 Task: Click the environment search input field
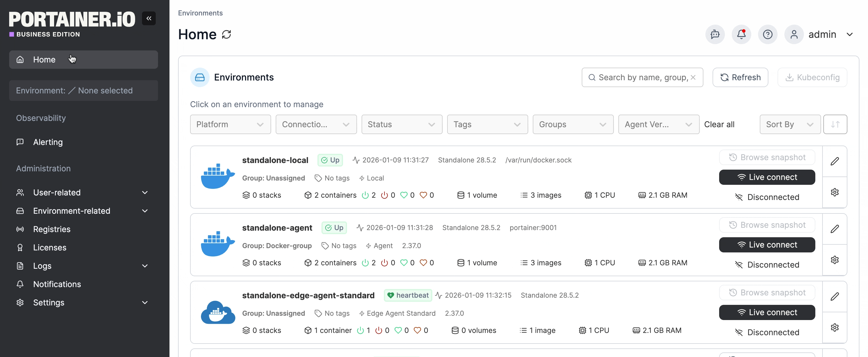point(640,78)
